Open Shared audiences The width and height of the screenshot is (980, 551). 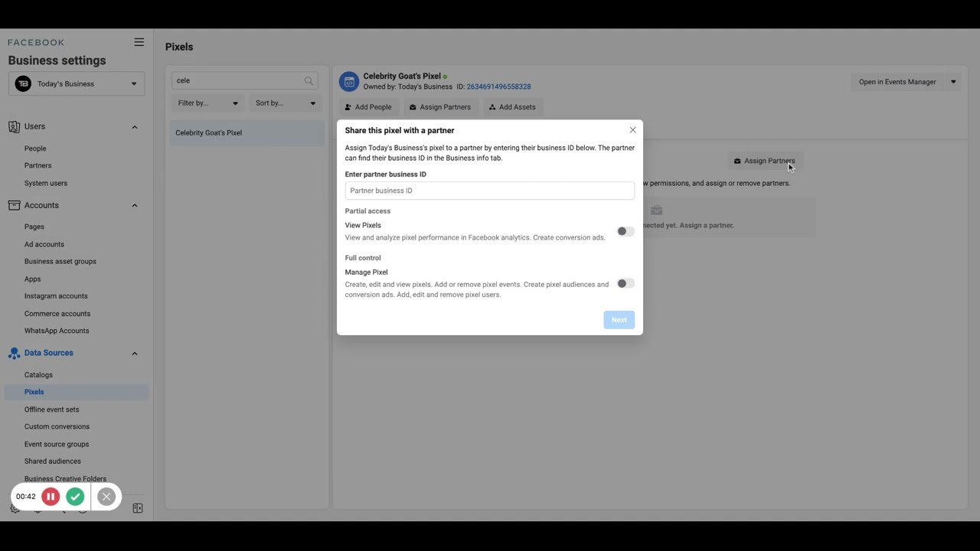pos(53,461)
